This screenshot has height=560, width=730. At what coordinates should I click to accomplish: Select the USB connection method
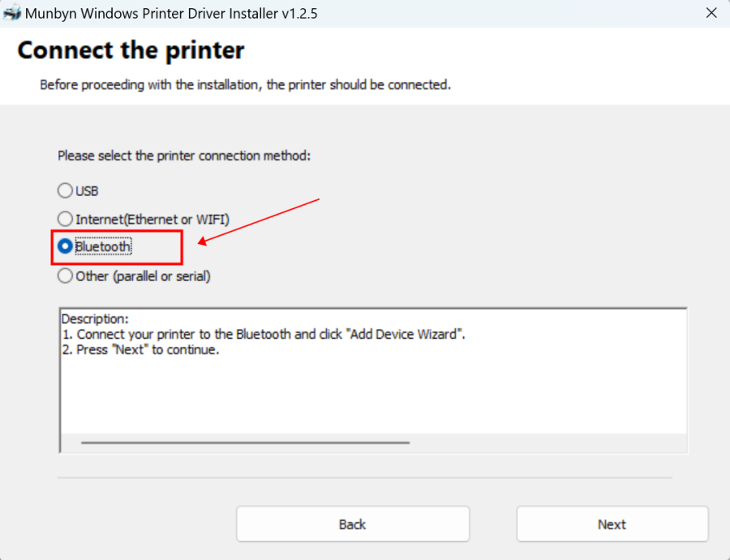[x=65, y=190]
